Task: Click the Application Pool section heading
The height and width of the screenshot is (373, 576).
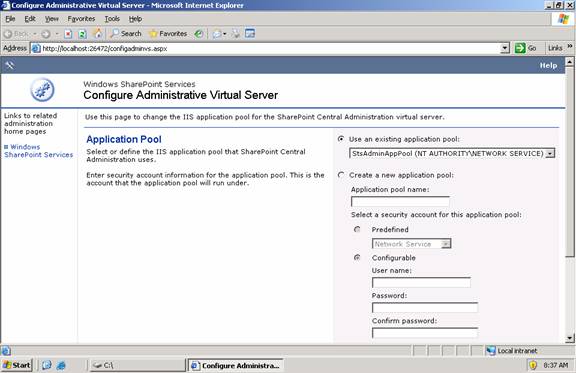Action: tap(124, 139)
